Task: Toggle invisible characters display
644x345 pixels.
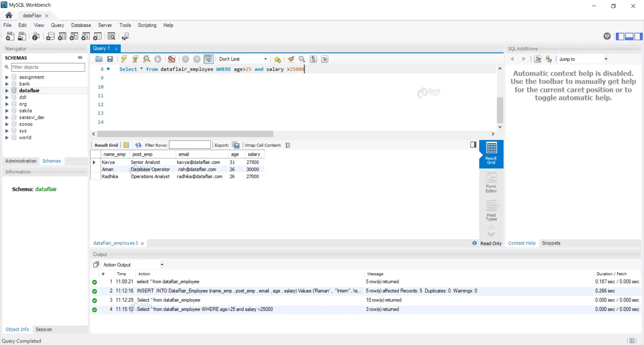Action: 313,59
